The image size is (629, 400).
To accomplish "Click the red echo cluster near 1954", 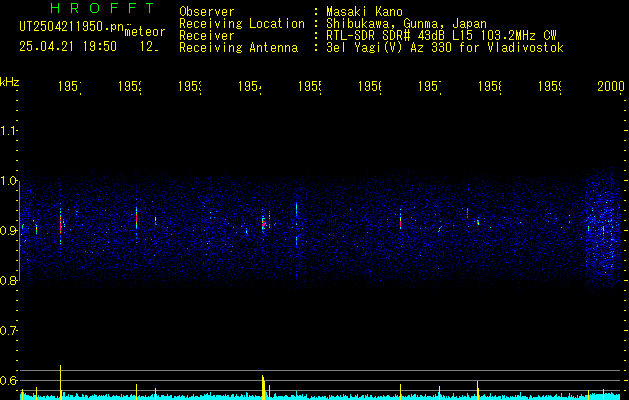I will coord(263,224).
